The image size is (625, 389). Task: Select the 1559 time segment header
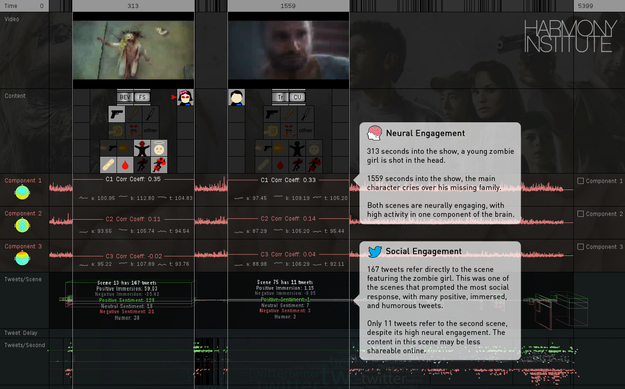[288, 6]
